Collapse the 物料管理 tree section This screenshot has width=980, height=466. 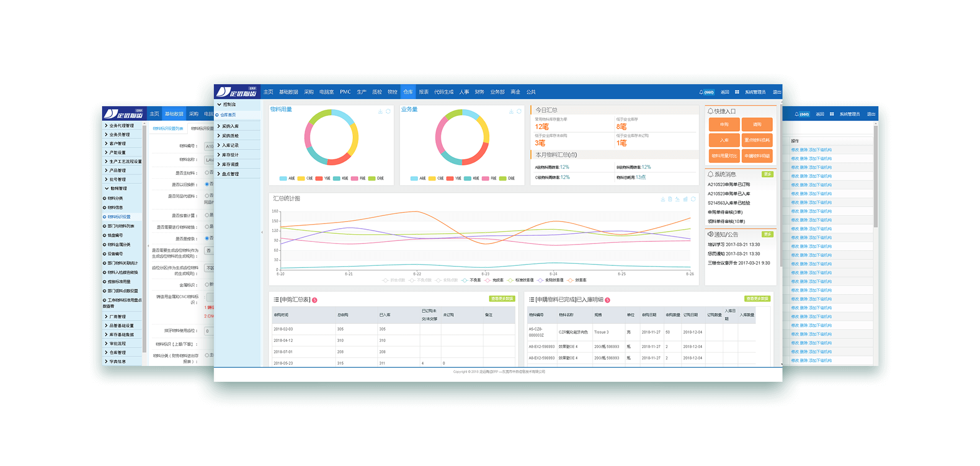tap(107, 188)
